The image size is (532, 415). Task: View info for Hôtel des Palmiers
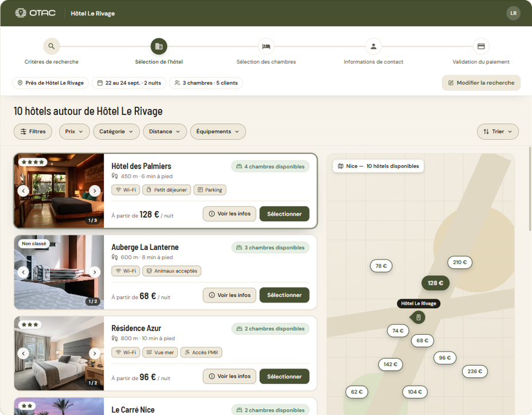click(229, 214)
